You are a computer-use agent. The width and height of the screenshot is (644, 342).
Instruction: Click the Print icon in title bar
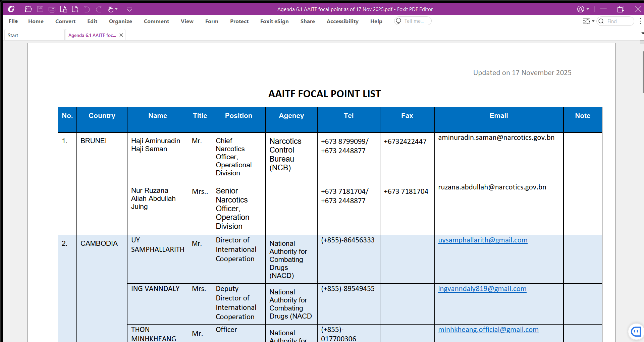52,9
